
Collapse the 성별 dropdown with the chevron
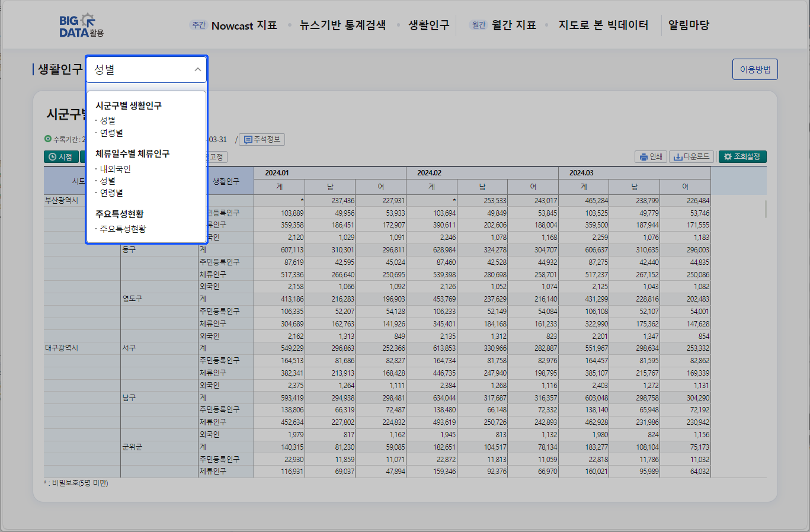198,70
